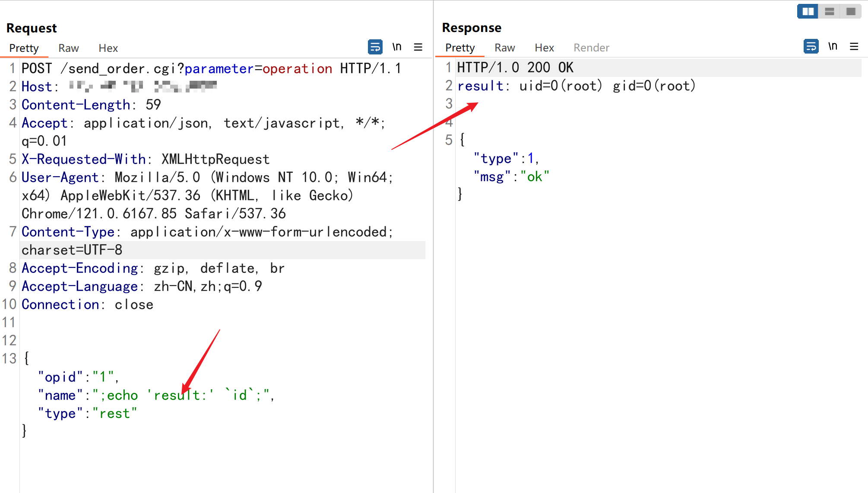The image size is (868, 493).
Task: Select Request Pretty tab
Action: [x=24, y=48]
